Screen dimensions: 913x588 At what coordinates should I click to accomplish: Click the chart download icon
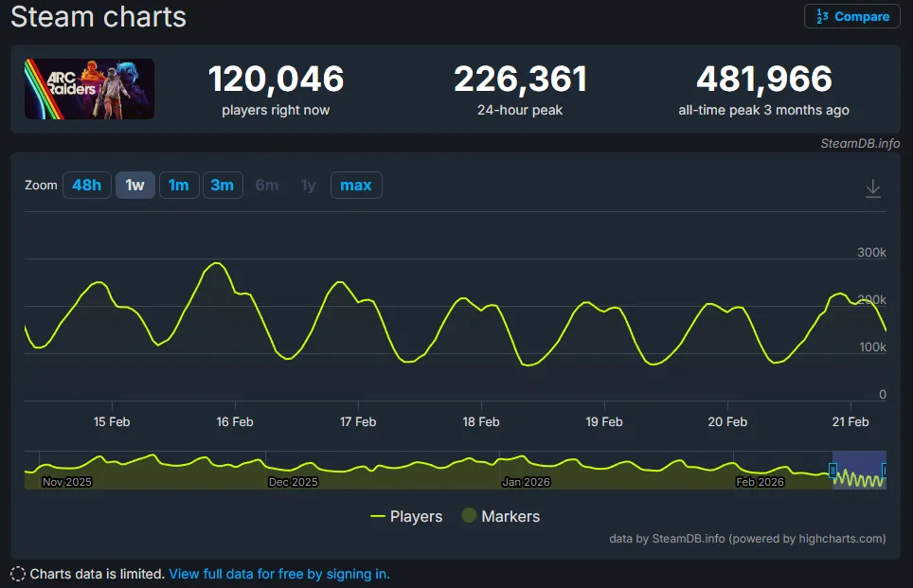[872, 188]
